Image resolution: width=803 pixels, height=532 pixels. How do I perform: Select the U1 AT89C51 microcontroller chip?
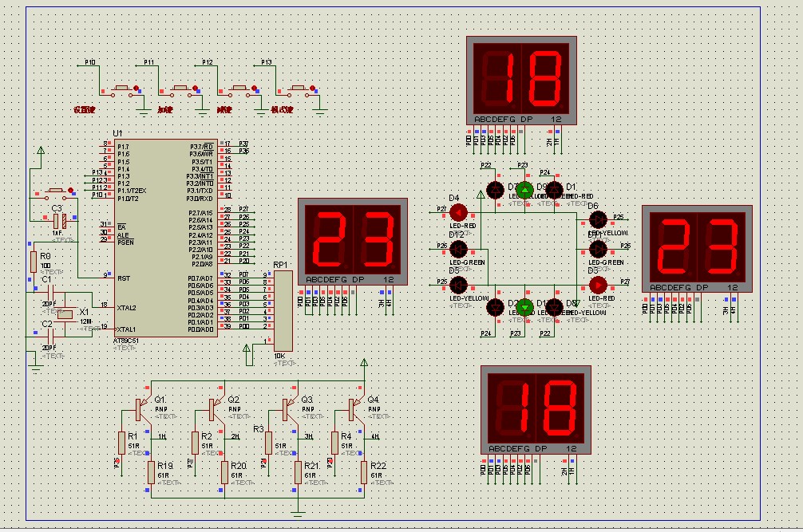166,238
